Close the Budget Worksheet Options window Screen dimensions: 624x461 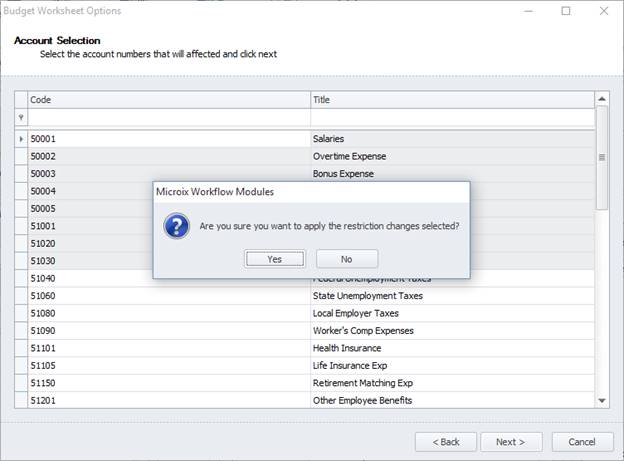602,11
